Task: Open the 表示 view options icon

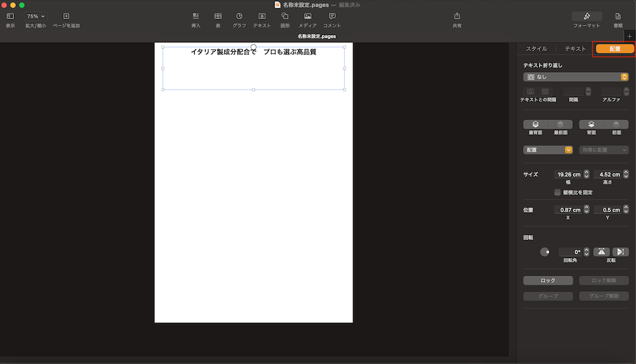Action: tap(10, 16)
